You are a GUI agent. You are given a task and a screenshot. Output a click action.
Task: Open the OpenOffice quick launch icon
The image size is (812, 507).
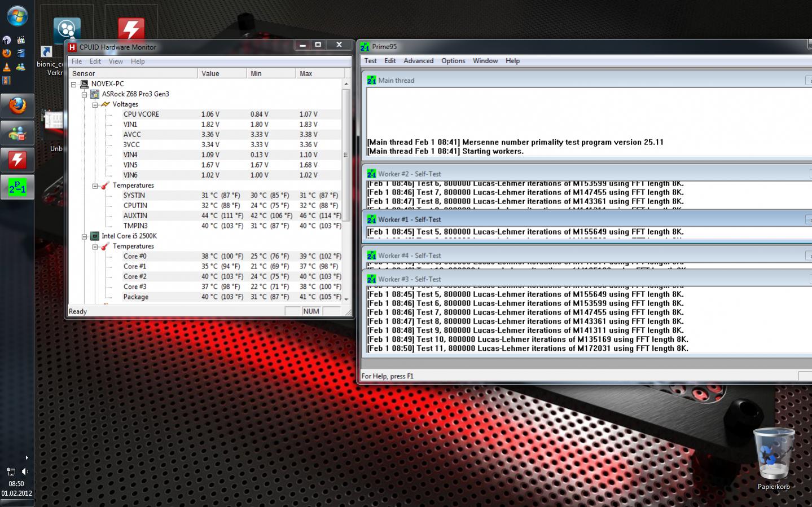(x=21, y=54)
